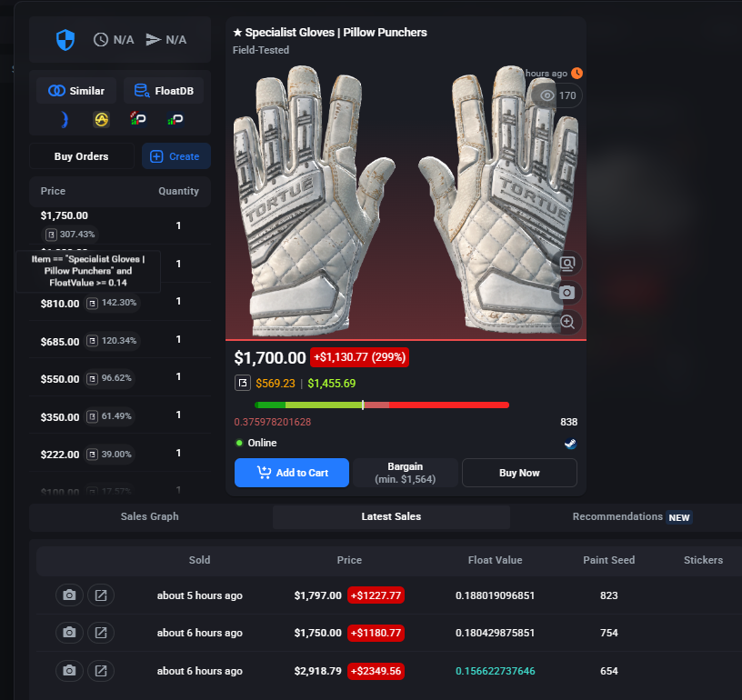Click the inspect magnifier icon on the glove image
The image size is (742, 700).
(567, 264)
